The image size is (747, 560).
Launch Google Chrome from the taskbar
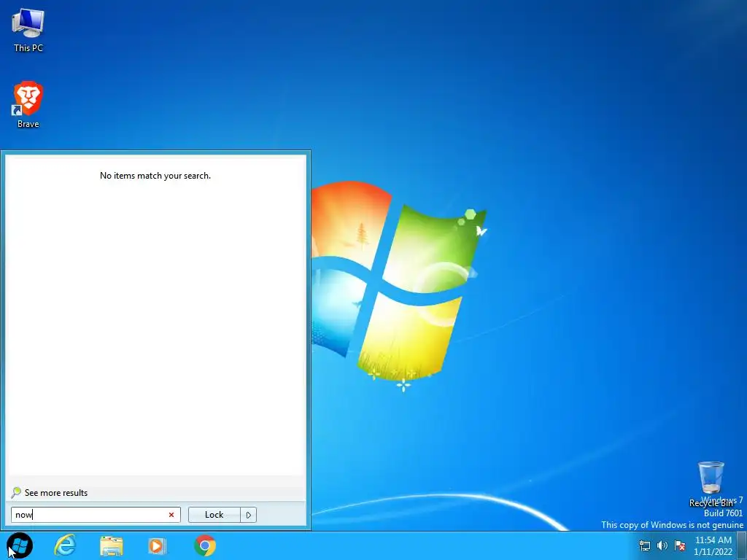pos(205,545)
